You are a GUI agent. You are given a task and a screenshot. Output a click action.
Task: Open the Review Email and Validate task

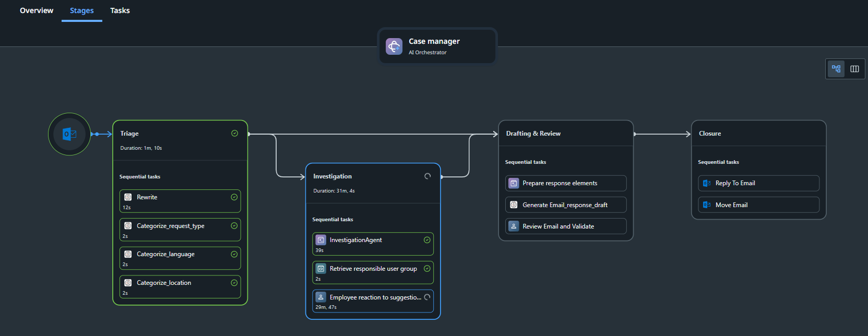pyautogui.click(x=566, y=226)
